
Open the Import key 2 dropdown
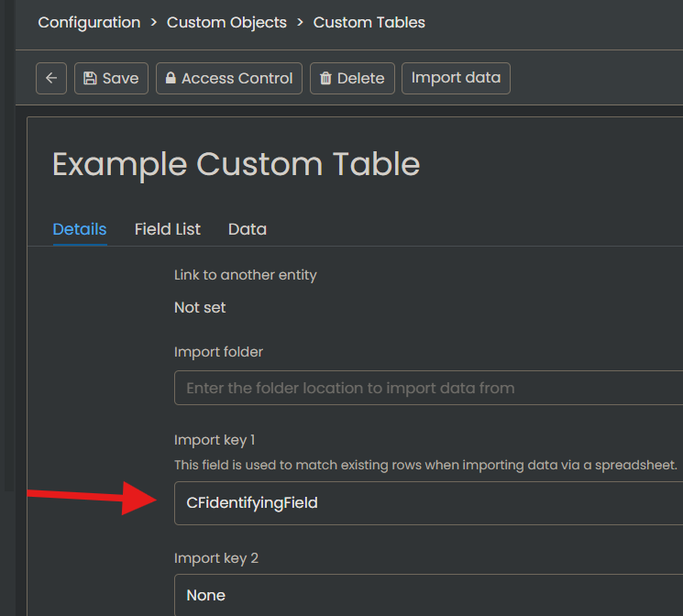point(429,595)
